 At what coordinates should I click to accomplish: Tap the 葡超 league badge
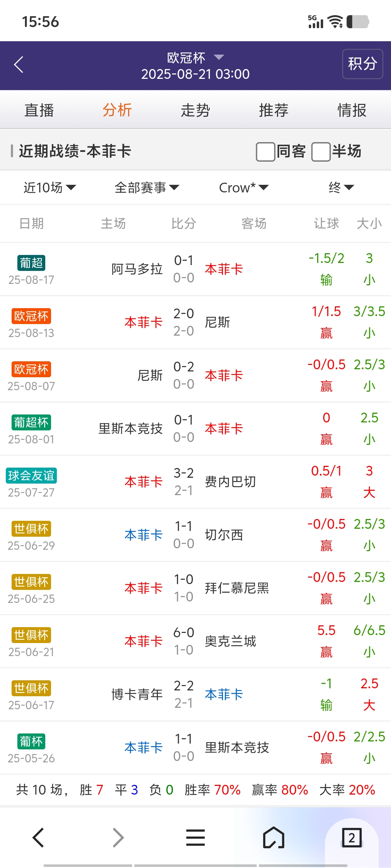click(31, 263)
